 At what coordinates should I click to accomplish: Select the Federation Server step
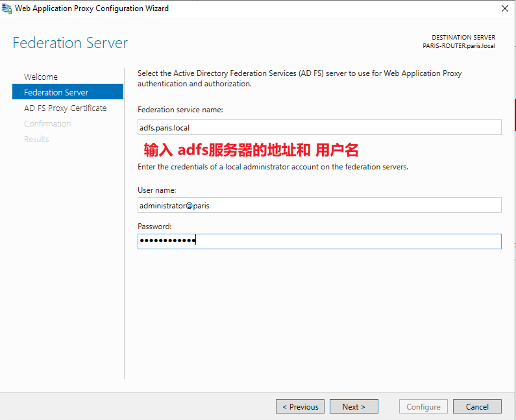tap(68, 92)
